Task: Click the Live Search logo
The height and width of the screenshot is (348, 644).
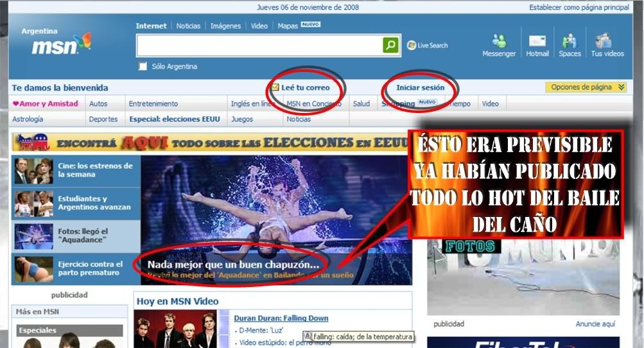Action: coord(428,45)
